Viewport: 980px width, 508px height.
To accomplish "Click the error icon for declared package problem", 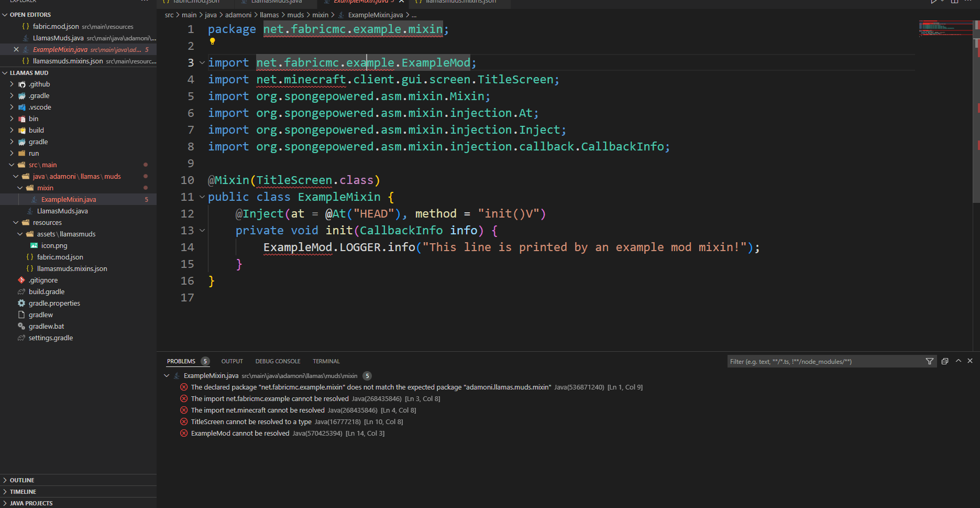I will pyautogui.click(x=184, y=387).
